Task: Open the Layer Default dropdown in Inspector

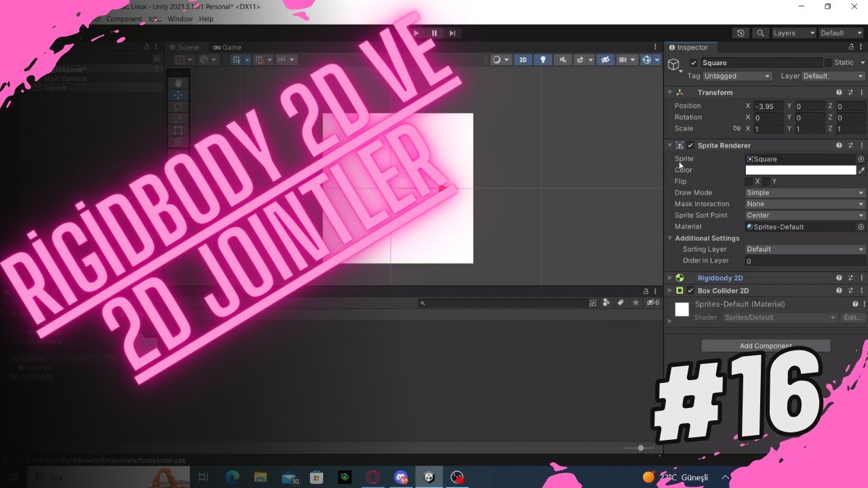Action: pyautogui.click(x=833, y=76)
